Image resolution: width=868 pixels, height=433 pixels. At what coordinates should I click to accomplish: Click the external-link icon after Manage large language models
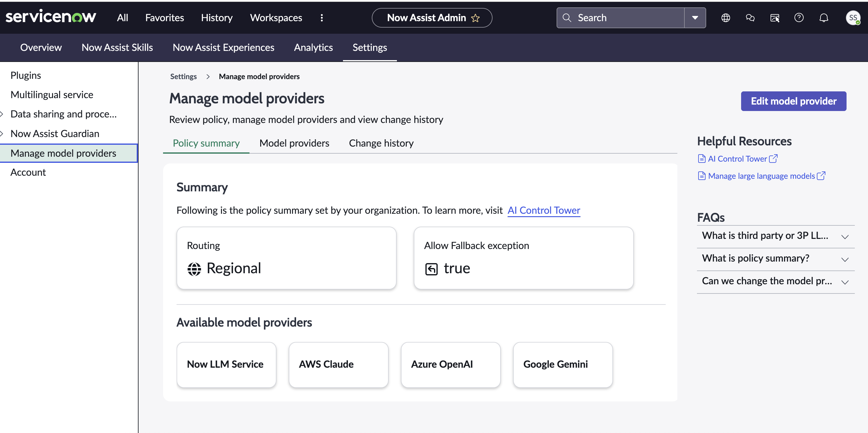point(821,175)
